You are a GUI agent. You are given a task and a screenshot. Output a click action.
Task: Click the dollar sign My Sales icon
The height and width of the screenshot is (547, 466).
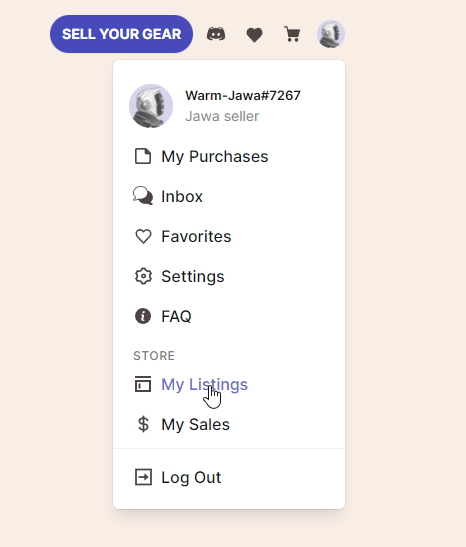143,424
